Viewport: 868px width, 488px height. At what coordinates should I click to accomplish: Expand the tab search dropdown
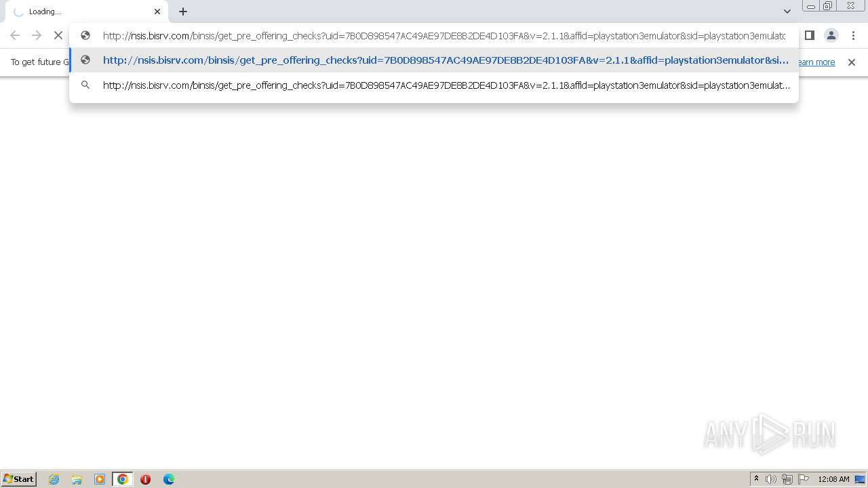coord(787,12)
